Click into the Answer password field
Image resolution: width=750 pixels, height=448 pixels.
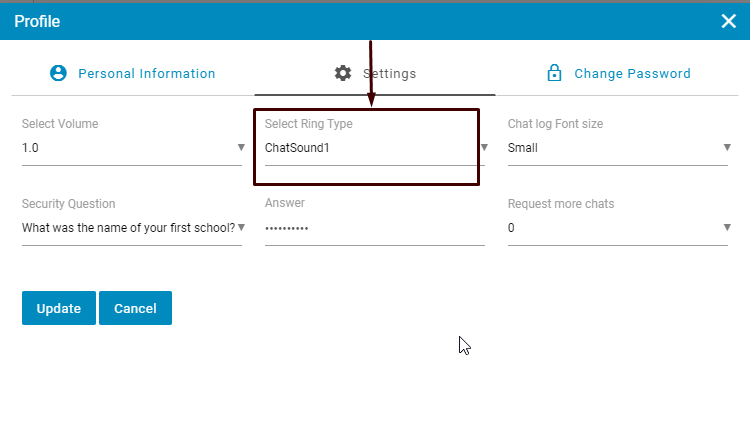(x=374, y=228)
